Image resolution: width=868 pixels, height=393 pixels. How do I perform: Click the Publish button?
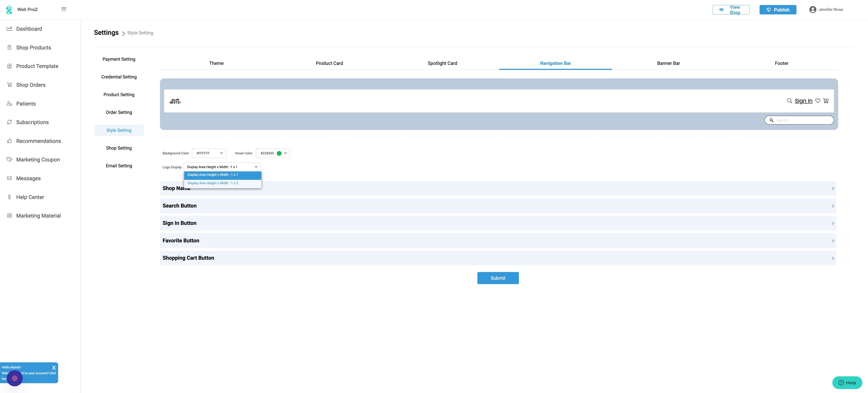click(778, 10)
